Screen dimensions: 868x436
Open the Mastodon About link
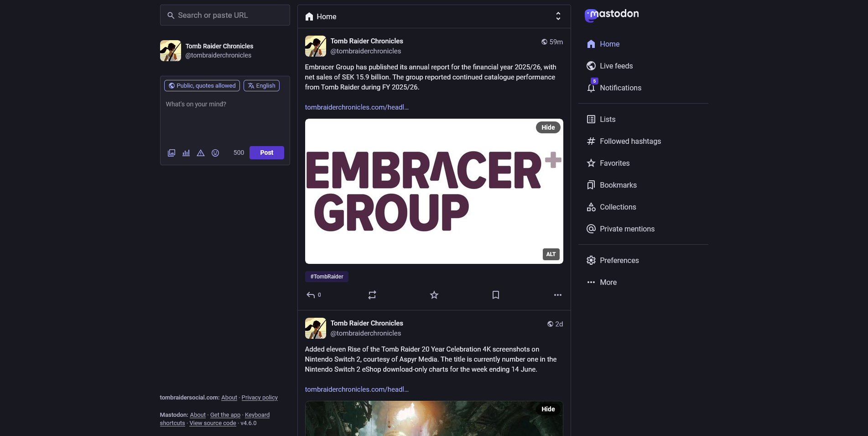point(198,415)
